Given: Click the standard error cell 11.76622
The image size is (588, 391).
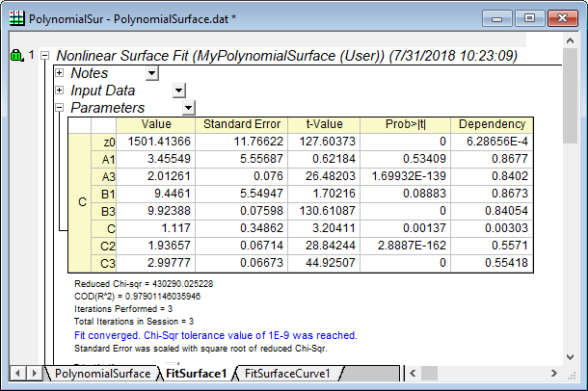Looking at the screenshot, I should point(242,142).
